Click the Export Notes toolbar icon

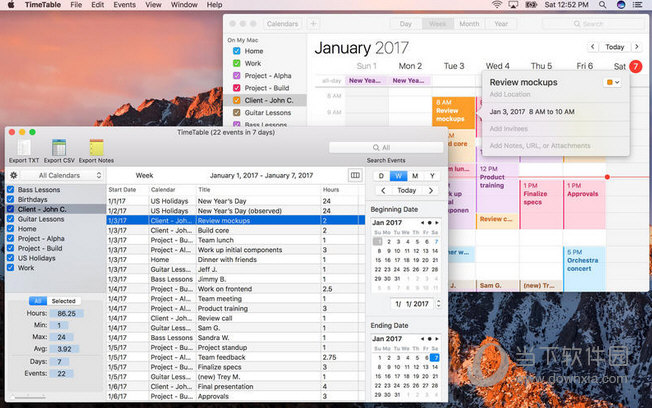[96, 147]
